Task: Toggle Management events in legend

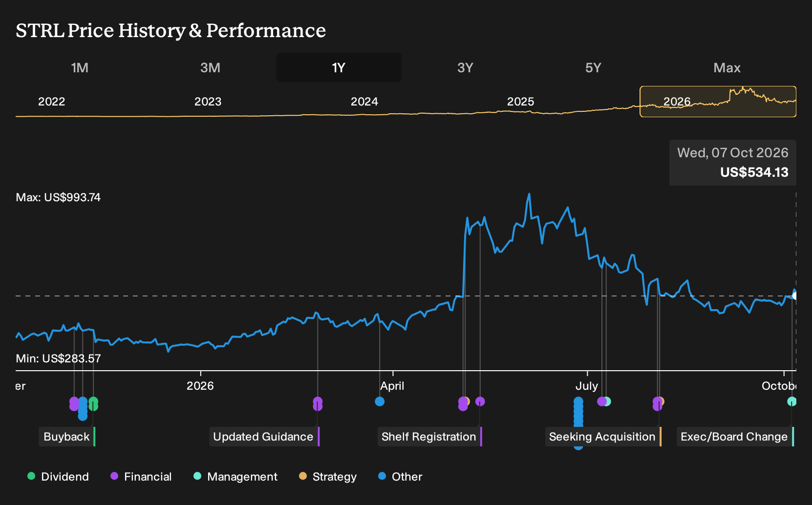Action: tap(235, 477)
